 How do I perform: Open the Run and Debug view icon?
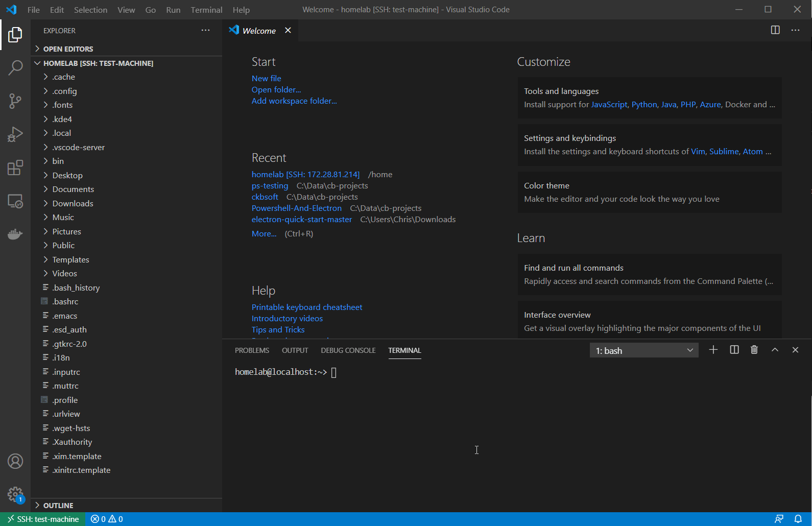coord(15,134)
